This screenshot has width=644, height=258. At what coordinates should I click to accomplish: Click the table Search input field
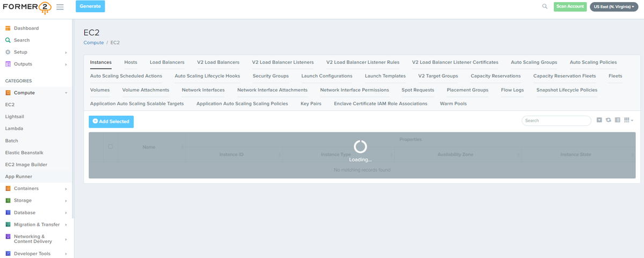[557, 121]
